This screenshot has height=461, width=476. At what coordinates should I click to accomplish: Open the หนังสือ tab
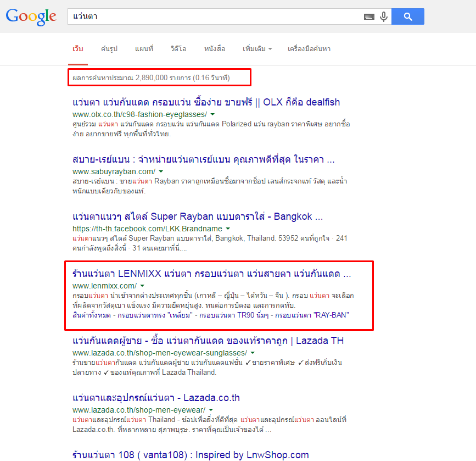214,49
